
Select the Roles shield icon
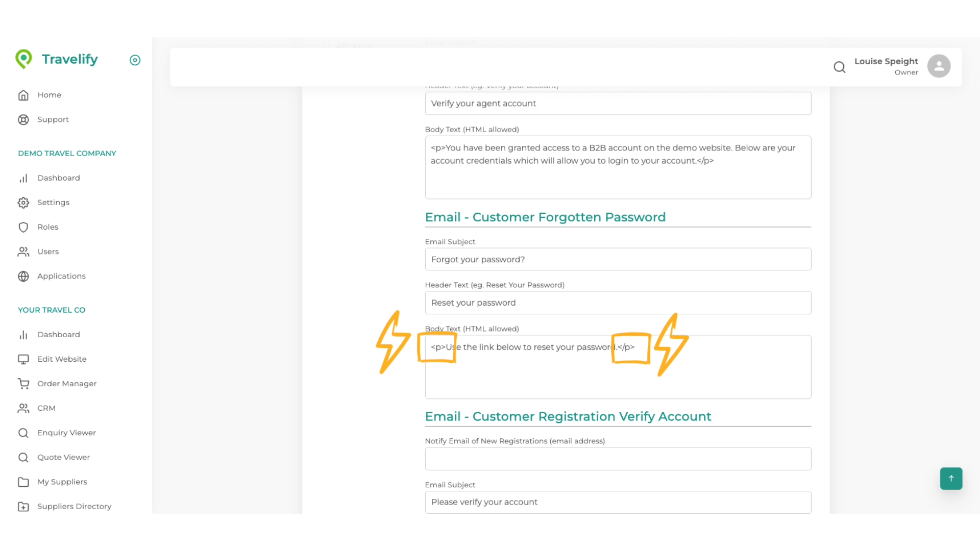[23, 227]
